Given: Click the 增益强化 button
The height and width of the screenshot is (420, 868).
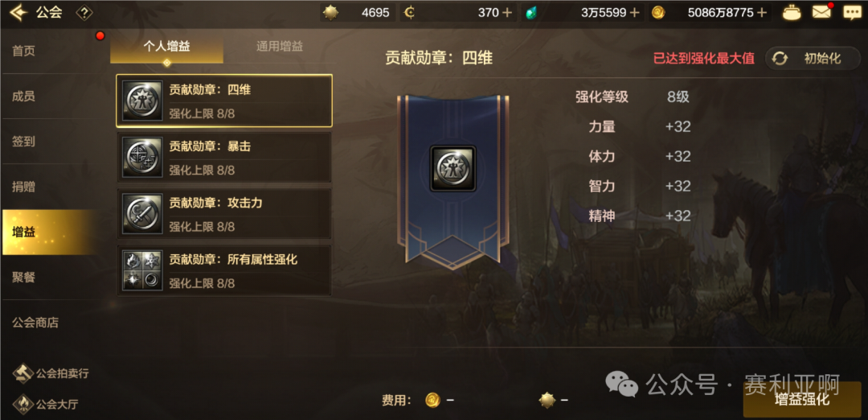Looking at the screenshot, I should (x=802, y=400).
